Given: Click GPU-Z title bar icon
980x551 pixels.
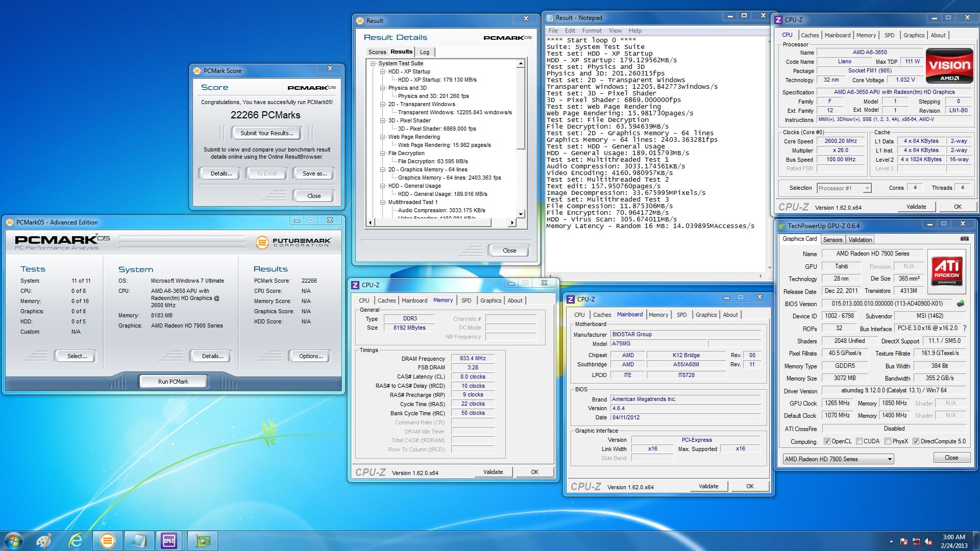Looking at the screenshot, I should pos(781,226).
